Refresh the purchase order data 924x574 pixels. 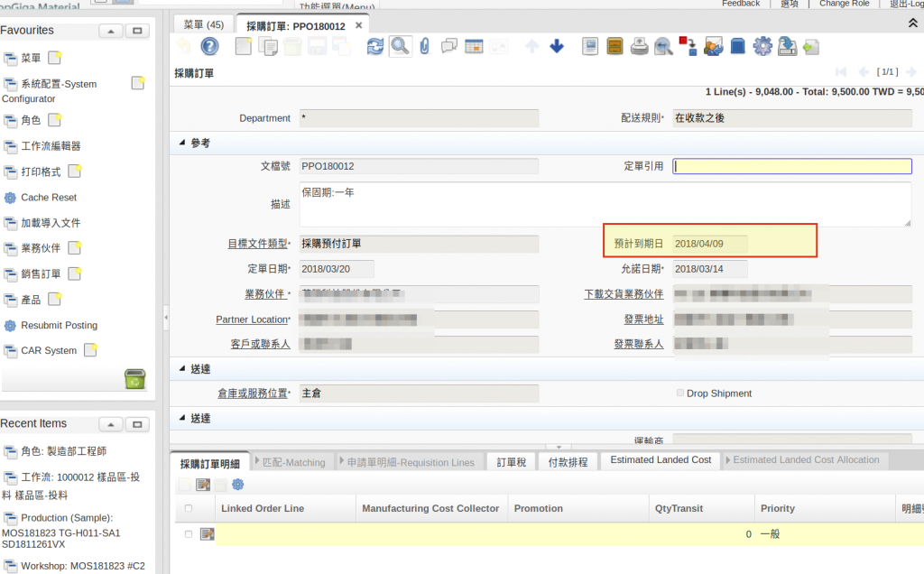coord(374,46)
